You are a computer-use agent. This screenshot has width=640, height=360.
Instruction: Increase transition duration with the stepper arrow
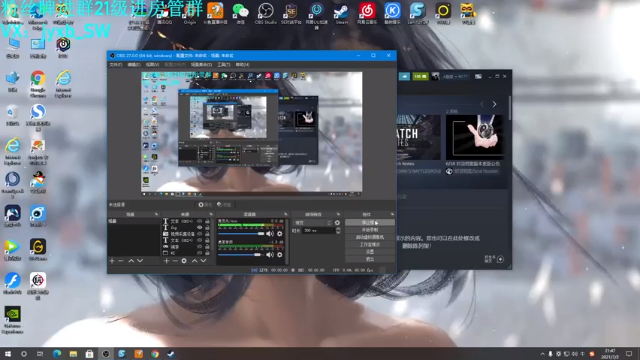click(338, 229)
